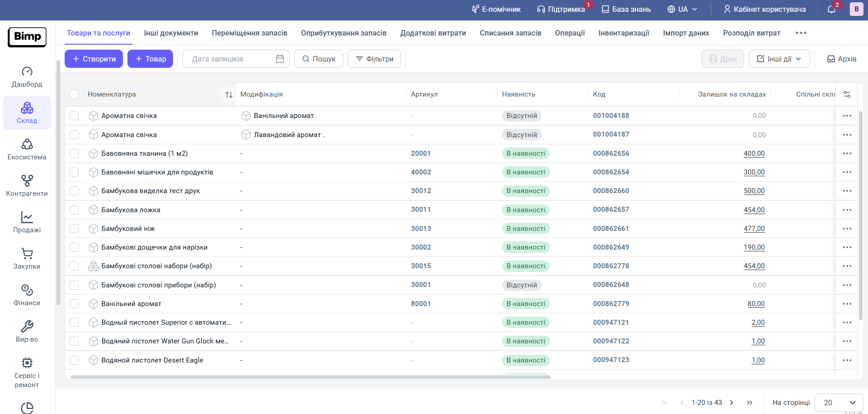Switch to Інвентаризації tab

(624, 33)
